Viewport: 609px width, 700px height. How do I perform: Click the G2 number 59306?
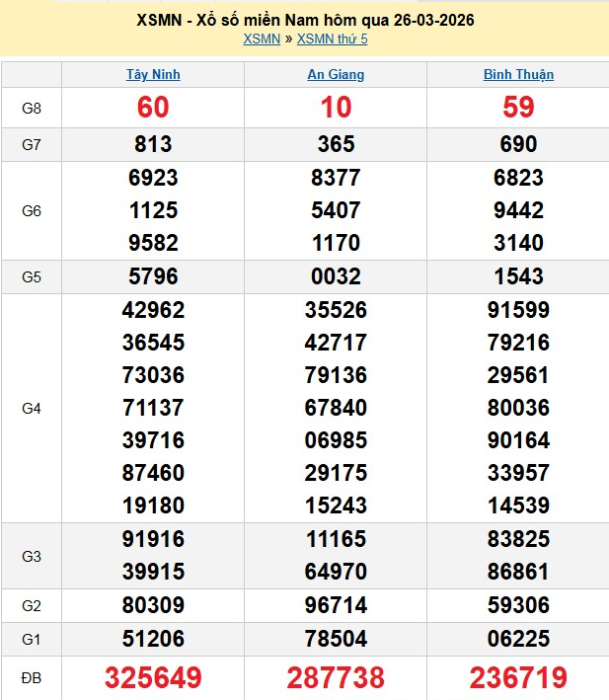[518, 605]
